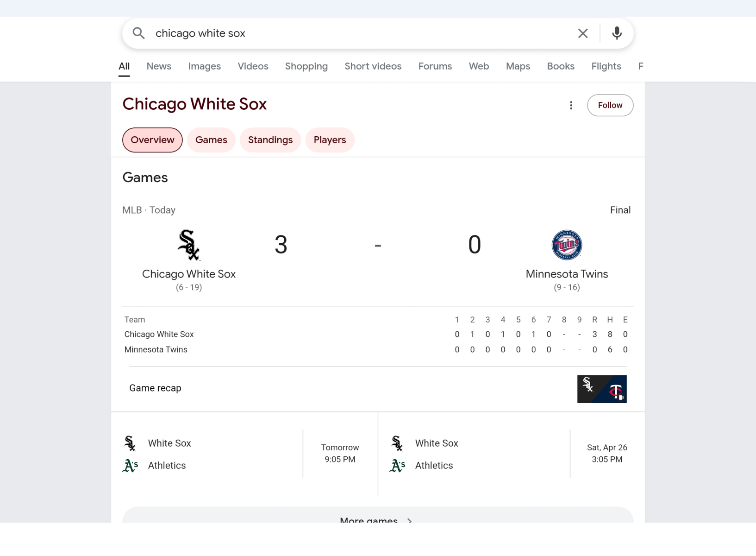
Task: Click the Minnesota Twins team logo
Action: [567, 245]
